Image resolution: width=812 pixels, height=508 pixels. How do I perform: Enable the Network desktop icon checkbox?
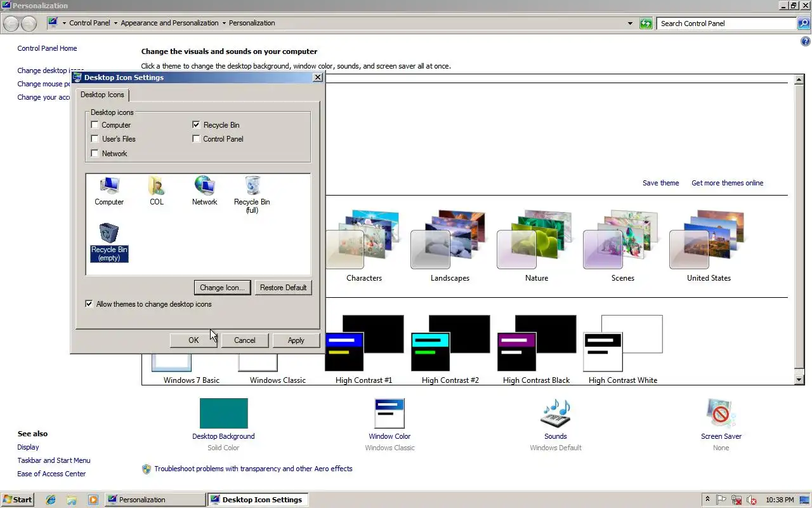click(95, 154)
